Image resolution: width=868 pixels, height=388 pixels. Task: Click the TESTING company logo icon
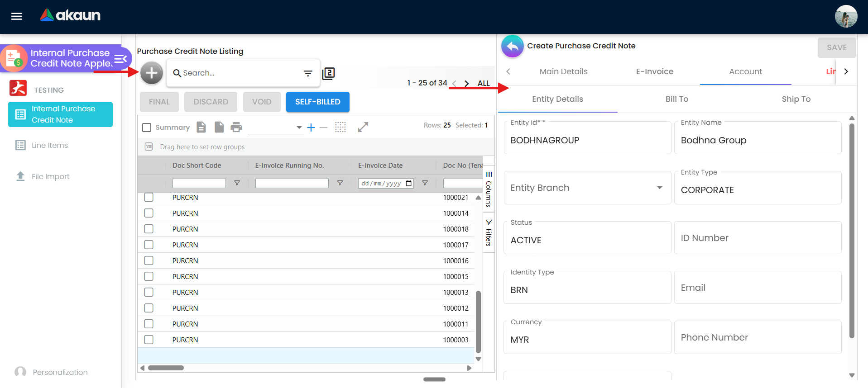18,88
